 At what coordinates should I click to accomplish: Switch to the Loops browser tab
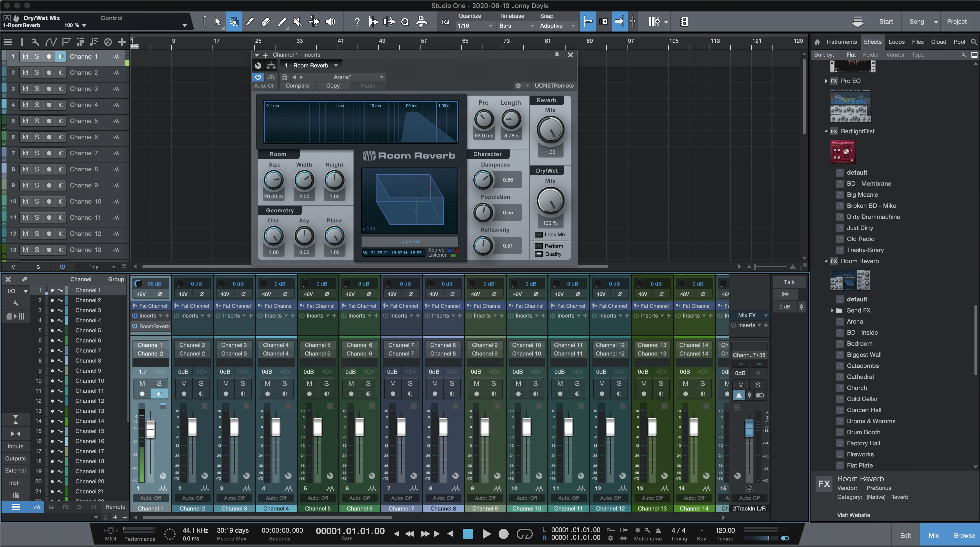[x=896, y=42]
